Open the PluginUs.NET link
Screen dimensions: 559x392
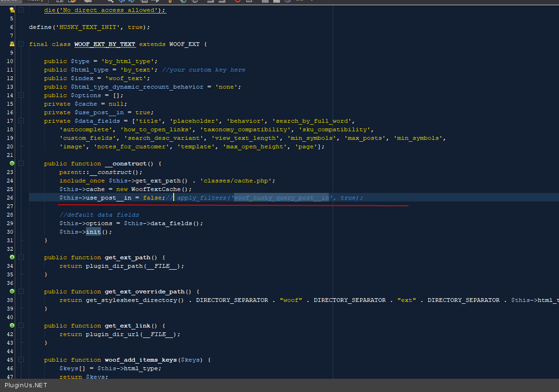coord(26,385)
